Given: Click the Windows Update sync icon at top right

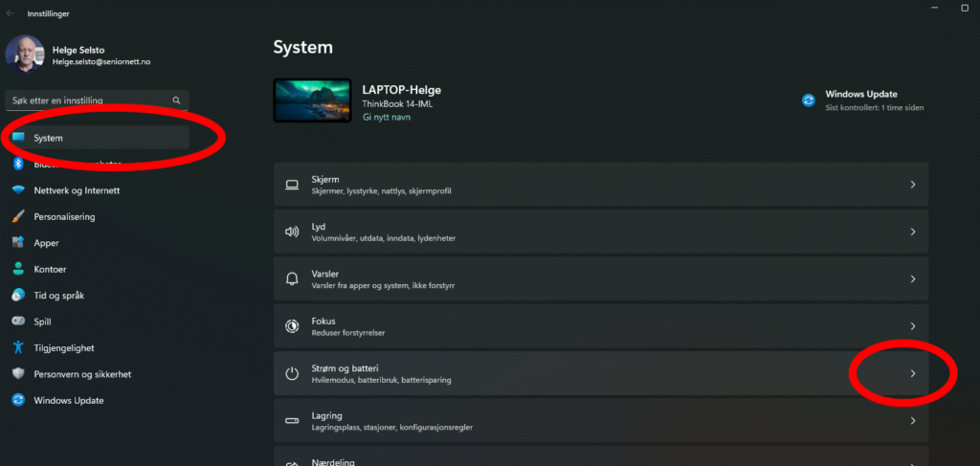Looking at the screenshot, I should pyautogui.click(x=809, y=100).
